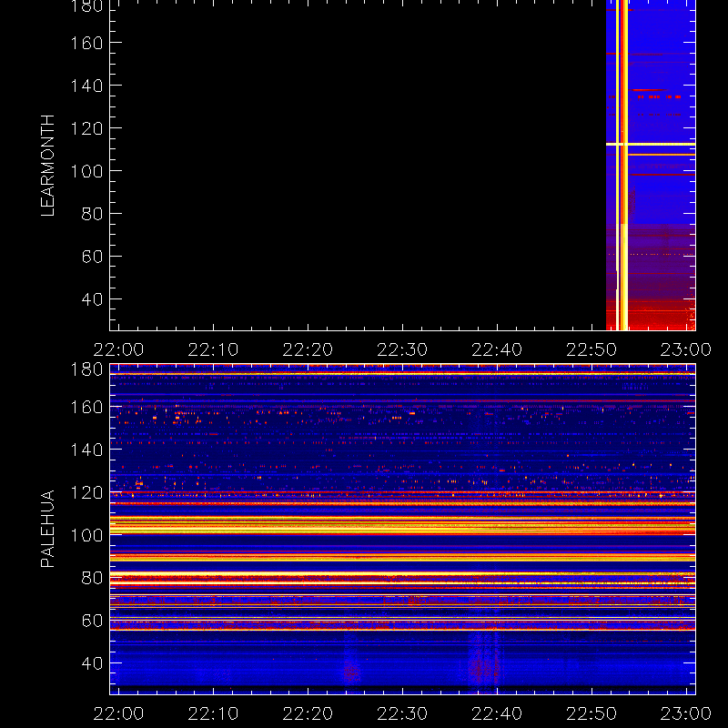Click 22:50 time label under LEARMONTH plot

tap(591, 349)
